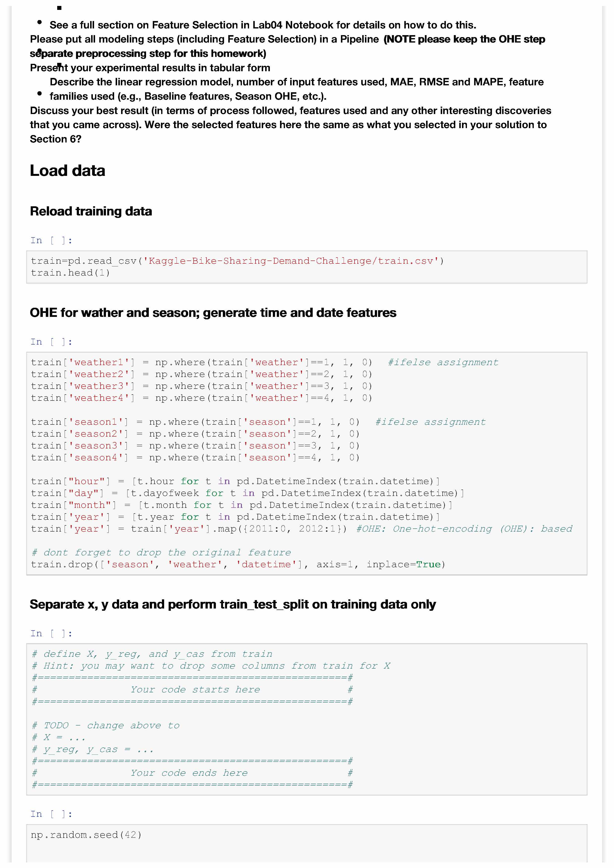Click the train['season4'] assignment line
Viewport: 614px width, 868px height.
click(195, 457)
